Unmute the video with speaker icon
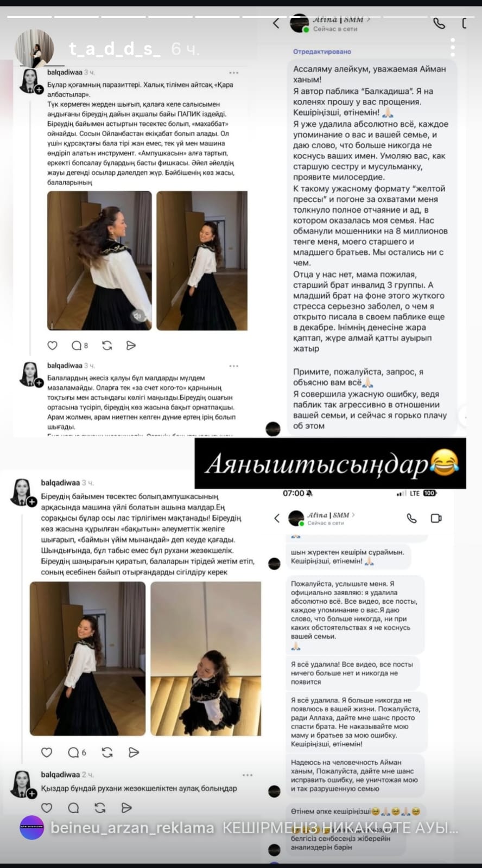Viewport: 482px width, 868px height. [x=137, y=316]
